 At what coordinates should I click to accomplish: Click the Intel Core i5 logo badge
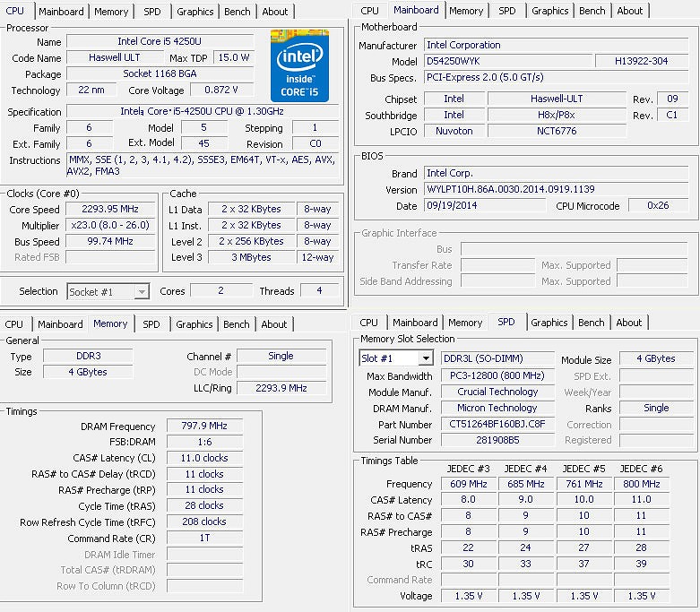299,65
